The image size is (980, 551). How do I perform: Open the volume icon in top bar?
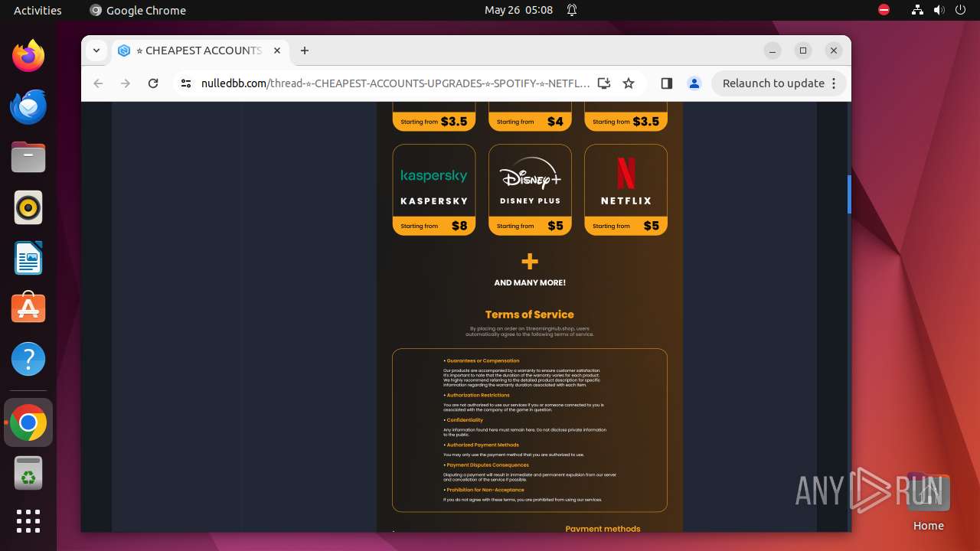tap(939, 10)
